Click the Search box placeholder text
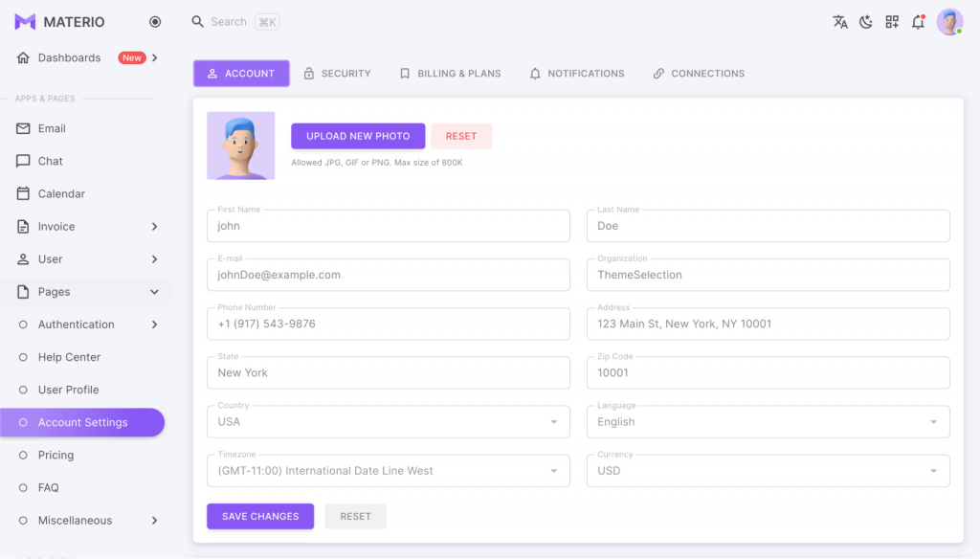This screenshot has width=980, height=559. click(229, 22)
